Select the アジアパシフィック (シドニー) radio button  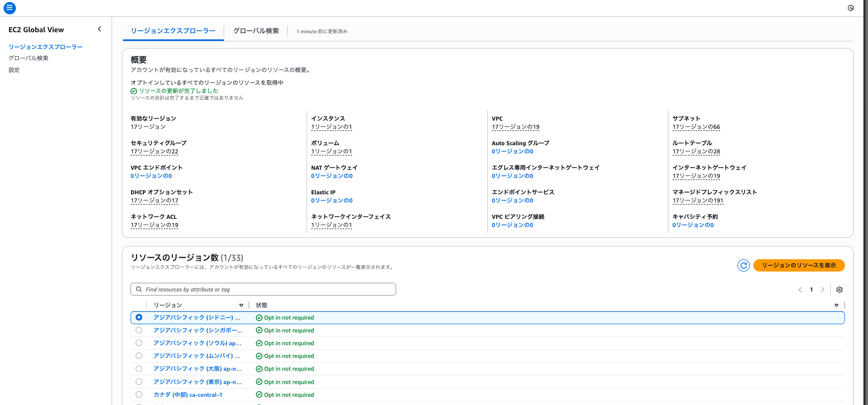point(139,318)
